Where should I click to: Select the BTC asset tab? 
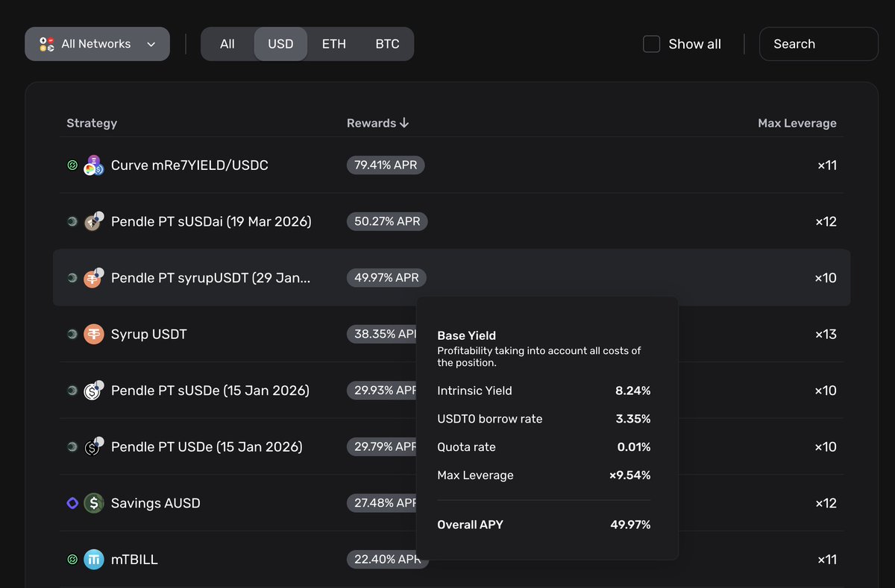pos(387,44)
